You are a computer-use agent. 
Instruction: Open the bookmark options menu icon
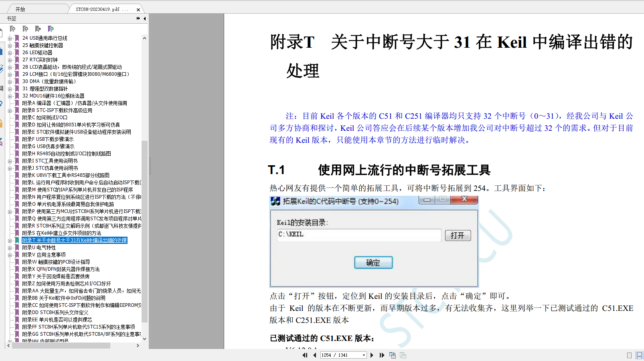[x=51, y=29]
